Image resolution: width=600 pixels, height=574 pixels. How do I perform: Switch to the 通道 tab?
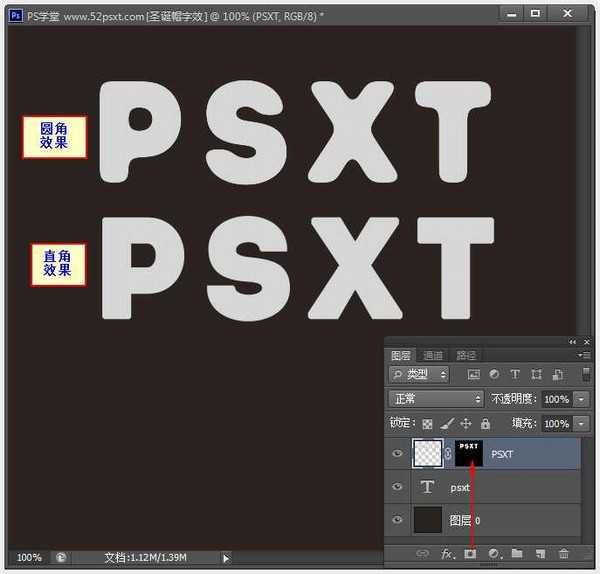[432, 355]
